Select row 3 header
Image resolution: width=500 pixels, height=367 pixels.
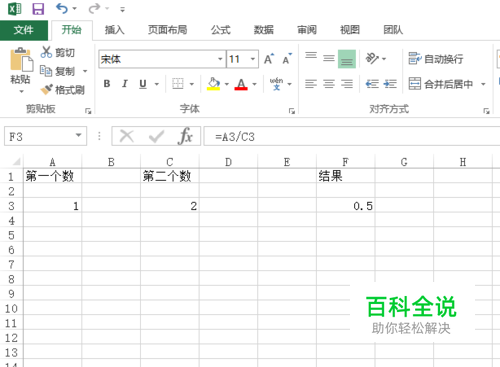11,206
